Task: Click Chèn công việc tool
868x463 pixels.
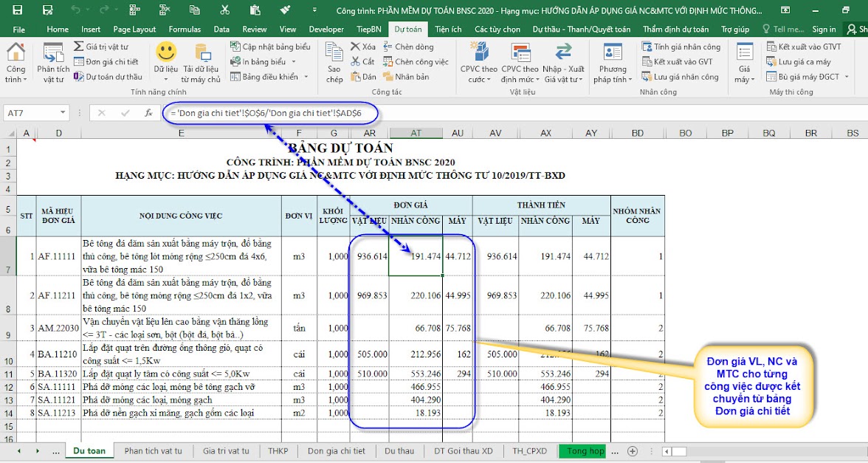Action: pos(416,61)
